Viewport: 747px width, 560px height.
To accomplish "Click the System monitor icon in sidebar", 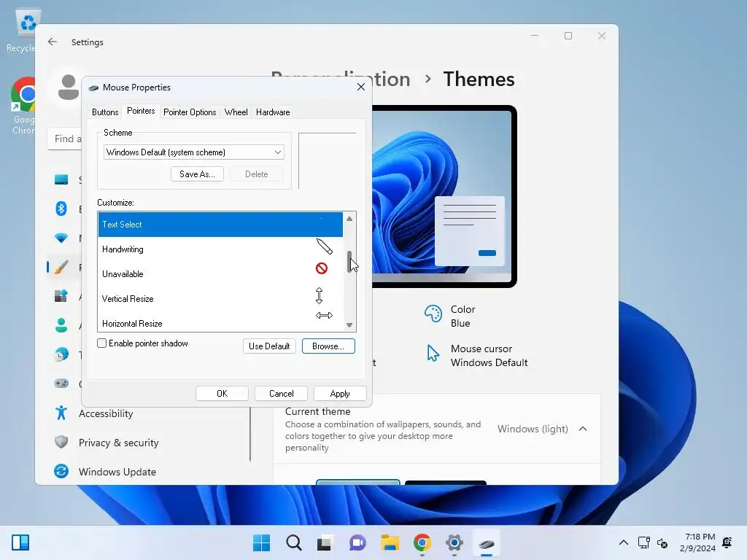I will click(61, 179).
